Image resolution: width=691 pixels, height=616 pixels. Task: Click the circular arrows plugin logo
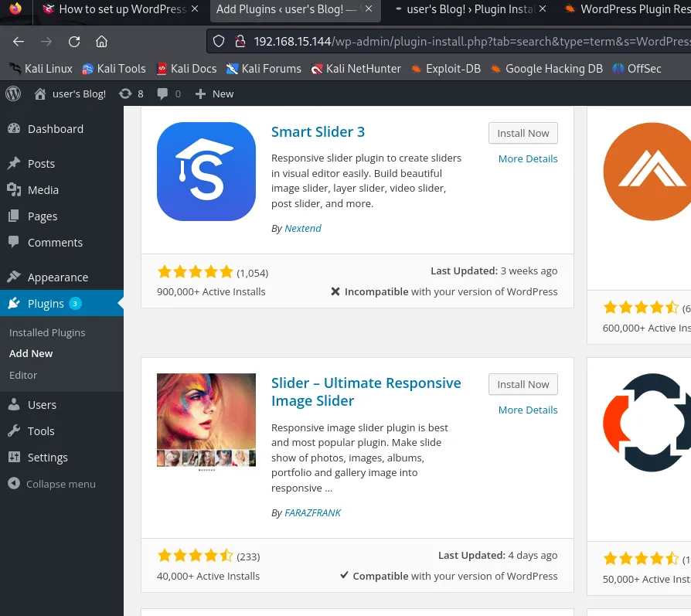tap(646, 422)
